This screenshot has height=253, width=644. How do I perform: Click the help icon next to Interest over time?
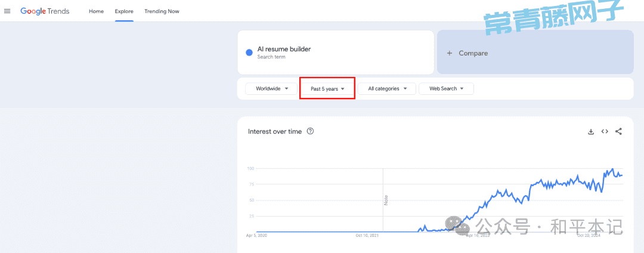tap(311, 131)
